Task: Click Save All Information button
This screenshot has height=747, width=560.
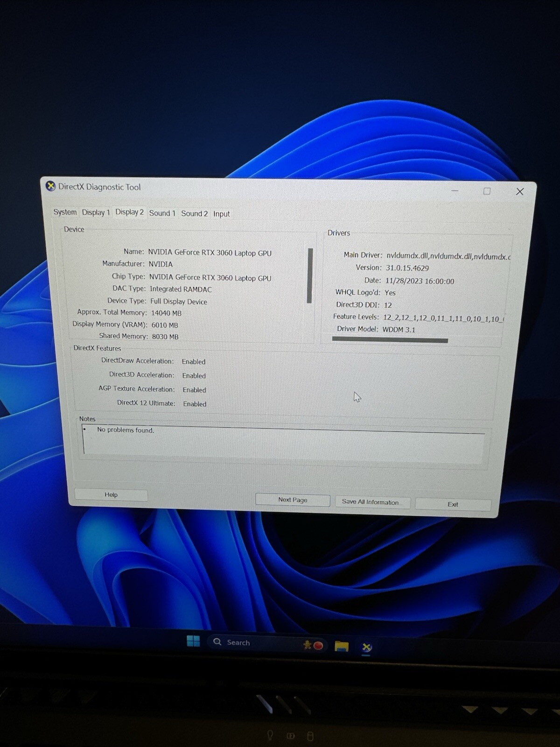Action: click(x=372, y=502)
